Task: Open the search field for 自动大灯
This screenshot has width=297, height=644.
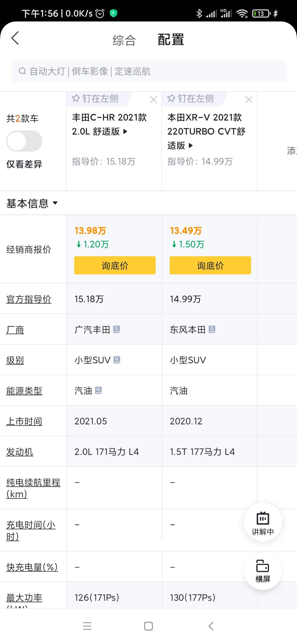Action: click(x=149, y=71)
